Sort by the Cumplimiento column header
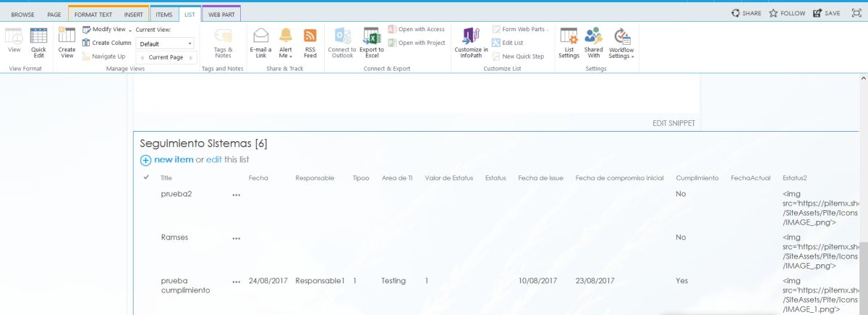868x315 pixels. click(697, 177)
